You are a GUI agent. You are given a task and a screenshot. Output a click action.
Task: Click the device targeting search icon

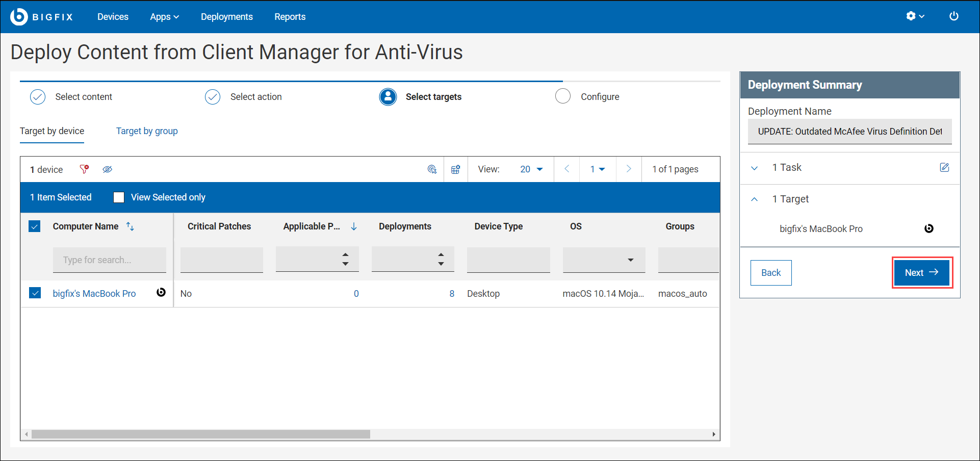click(x=432, y=169)
